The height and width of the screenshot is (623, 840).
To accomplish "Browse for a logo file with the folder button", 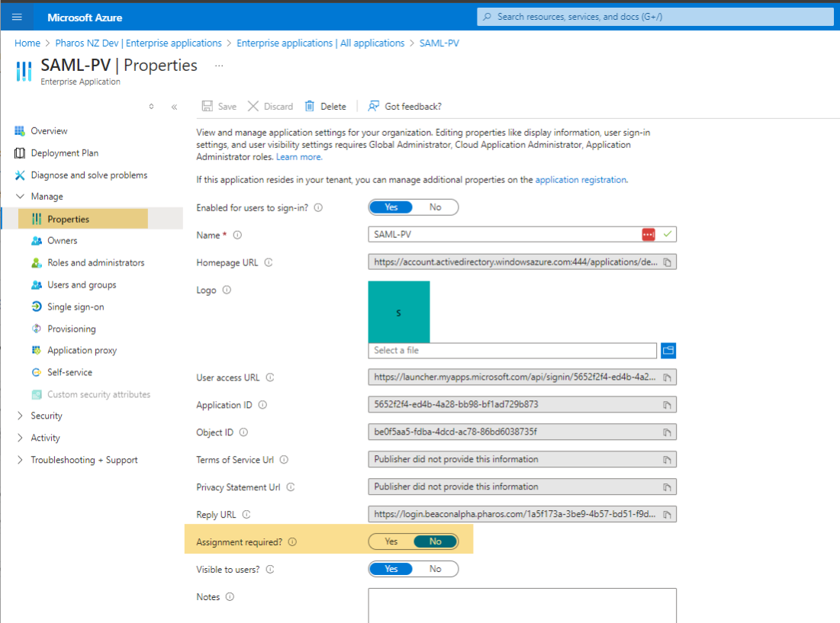I will point(668,351).
